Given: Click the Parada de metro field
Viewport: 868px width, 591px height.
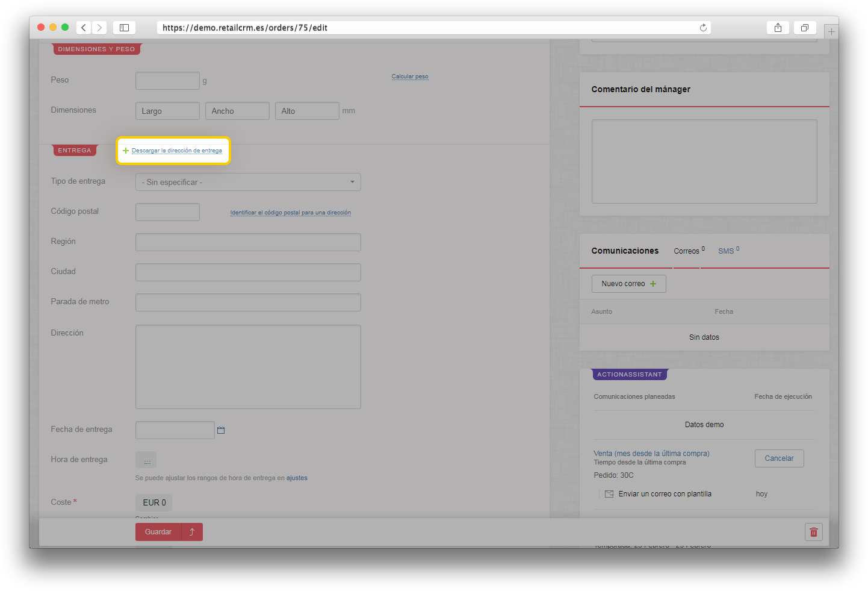Looking at the screenshot, I should (x=248, y=302).
